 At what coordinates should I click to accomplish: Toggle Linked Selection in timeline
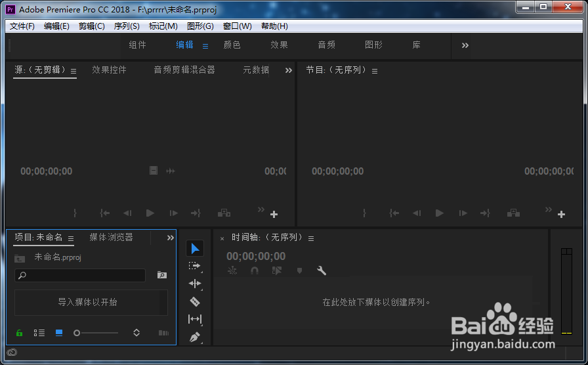pyautogui.click(x=277, y=270)
